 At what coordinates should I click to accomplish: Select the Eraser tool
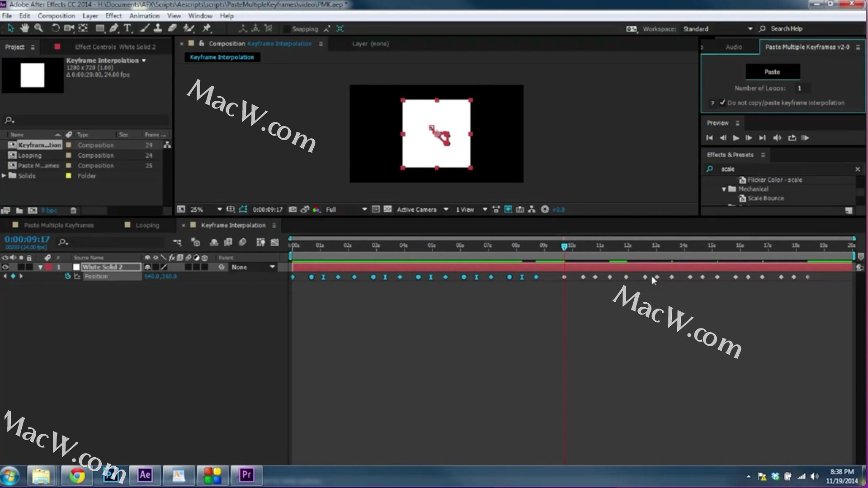(172, 28)
